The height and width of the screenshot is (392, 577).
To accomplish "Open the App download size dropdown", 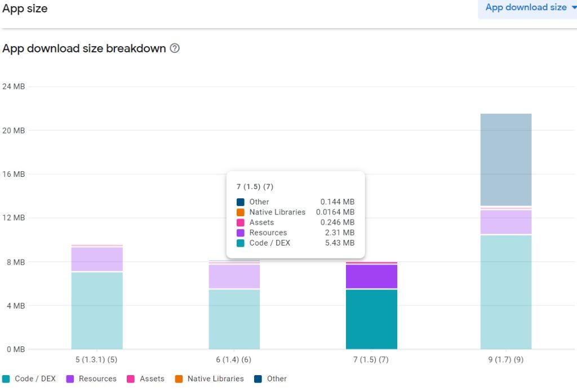I will pyautogui.click(x=527, y=8).
